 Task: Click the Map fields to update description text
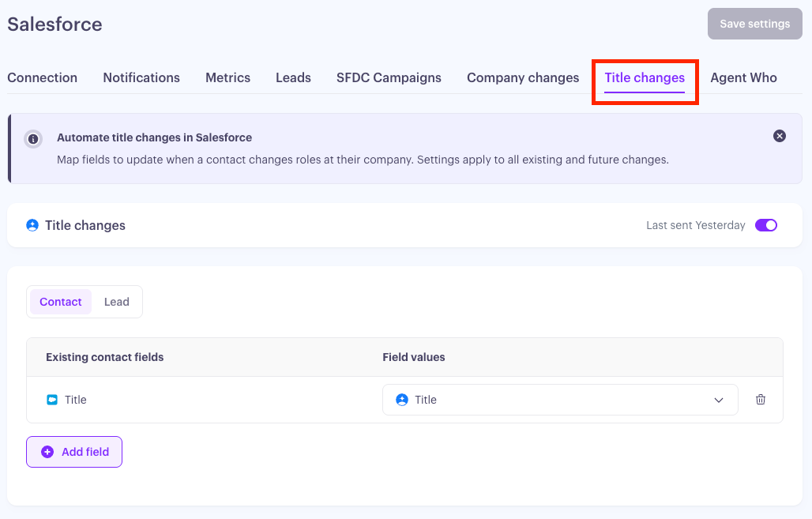[363, 160]
